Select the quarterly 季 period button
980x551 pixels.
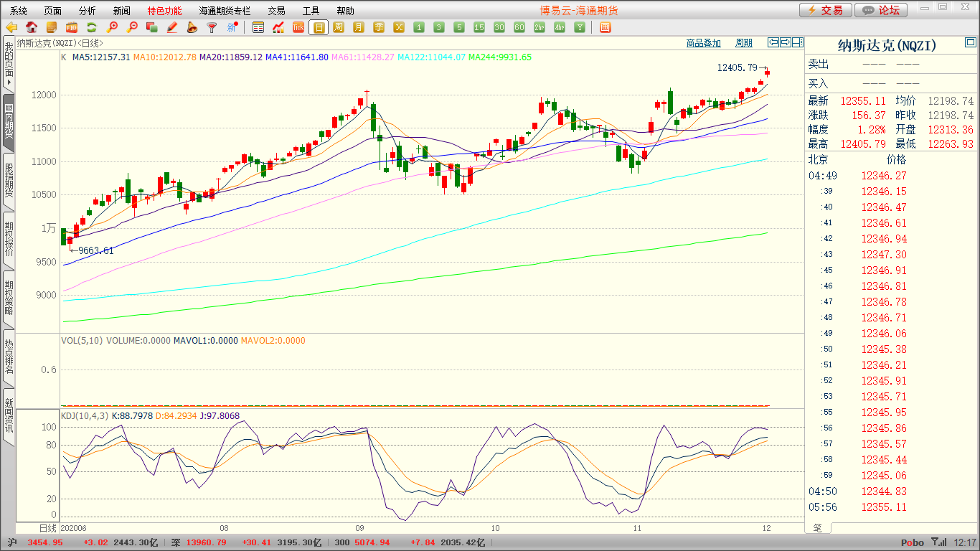[x=379, y=27]
